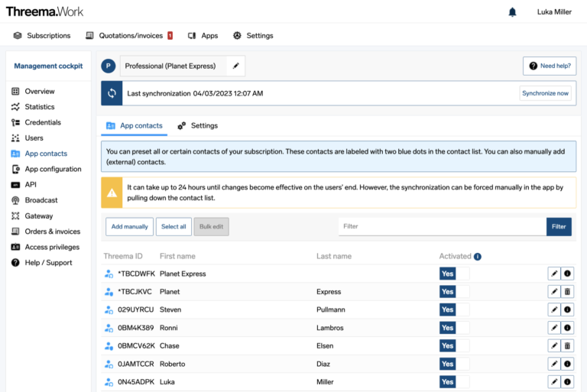Open Luka Miller account menu
Screen dimensions: 587x392
[x=554, y=12]
